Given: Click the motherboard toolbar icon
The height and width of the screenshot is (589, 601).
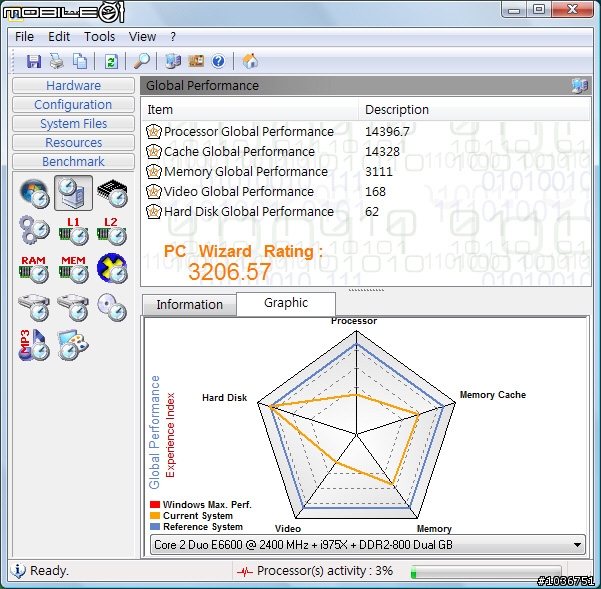Looking at the screenshot, I should [196, 61].
